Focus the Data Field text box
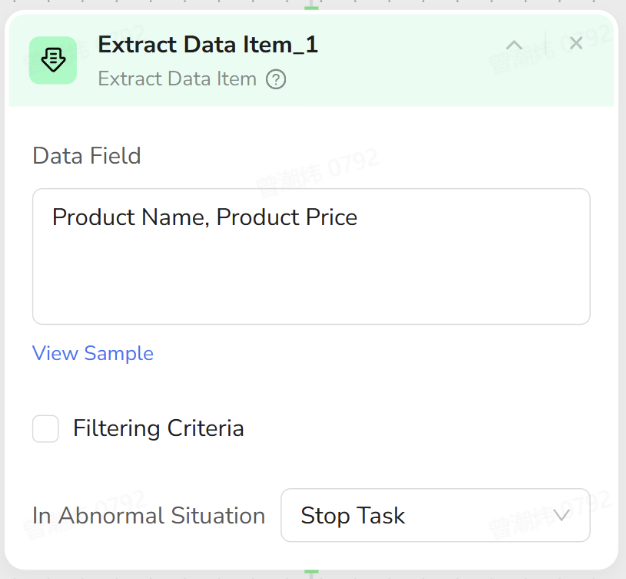The width and height of the screenshot is (626, 579). pyautogui.click(x=311, y=256)
